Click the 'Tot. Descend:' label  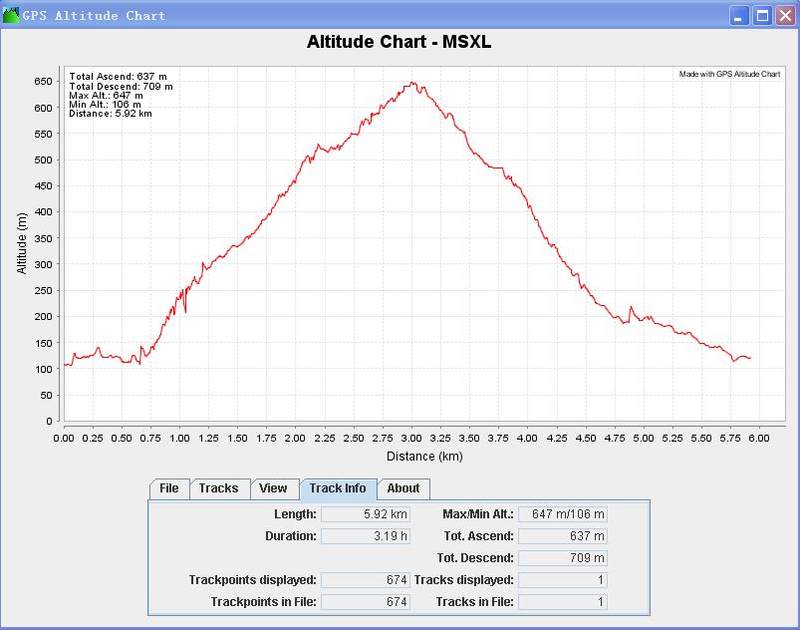point(475,558)
